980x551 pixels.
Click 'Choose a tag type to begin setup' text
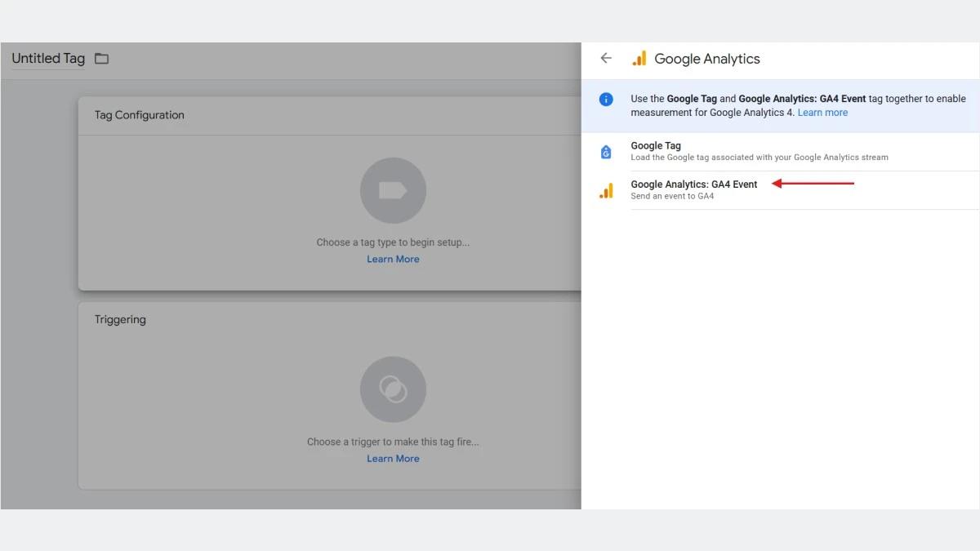tap(393, 242)
